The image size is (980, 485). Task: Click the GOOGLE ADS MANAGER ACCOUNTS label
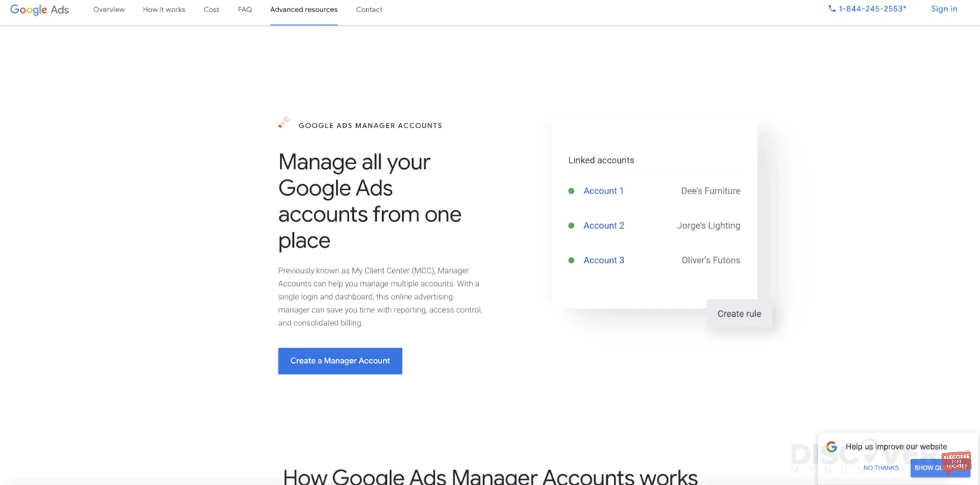tap(370, 126)
